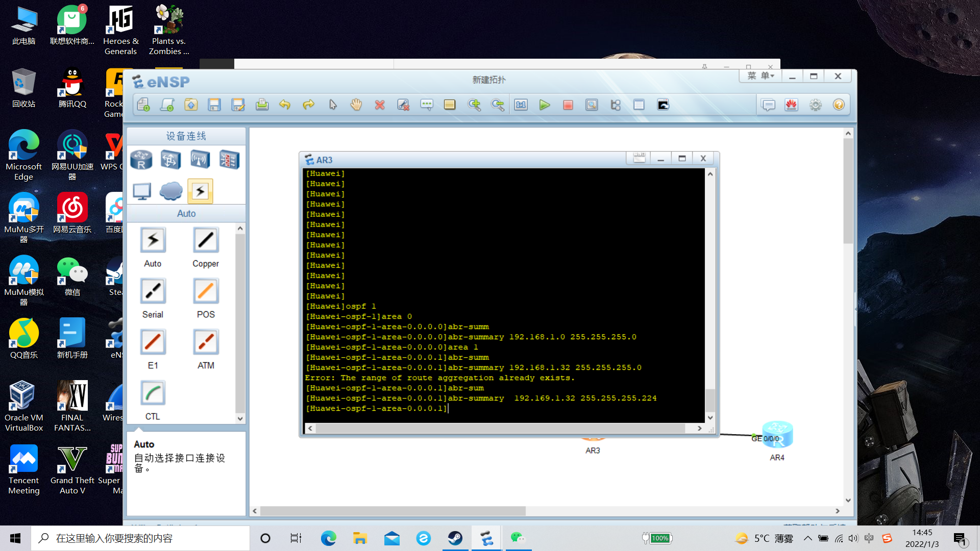Click the grid table toolbar icon
The height and width of the screenshot is (551, 980).
639,105
